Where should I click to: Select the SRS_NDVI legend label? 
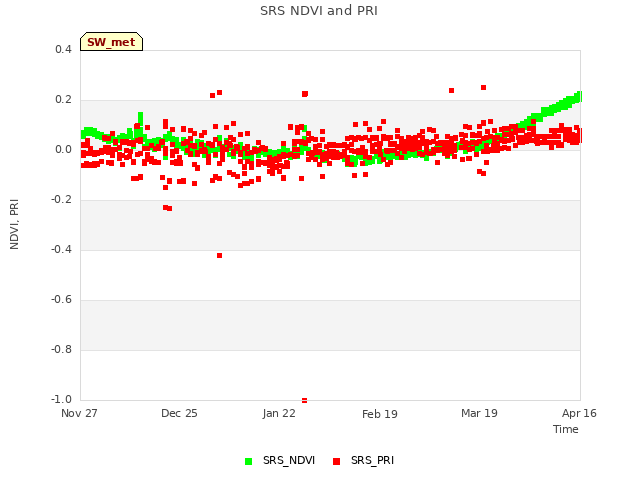[289, 460]
